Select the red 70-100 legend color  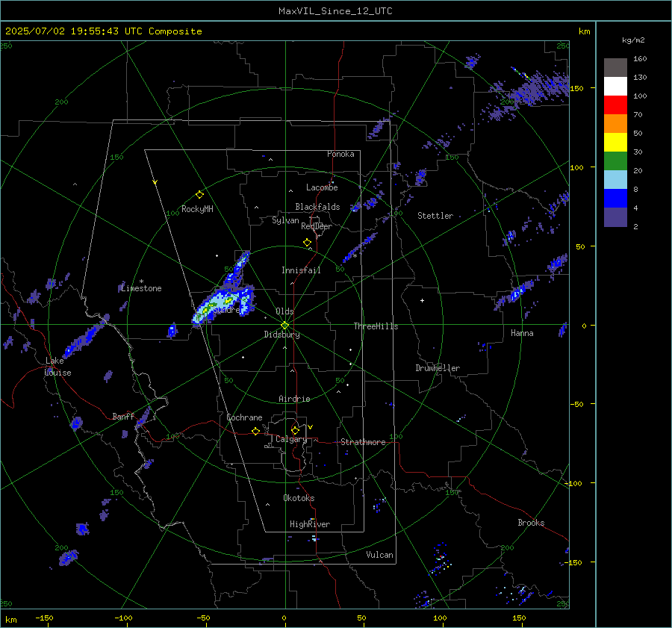[x=615, y=105]
